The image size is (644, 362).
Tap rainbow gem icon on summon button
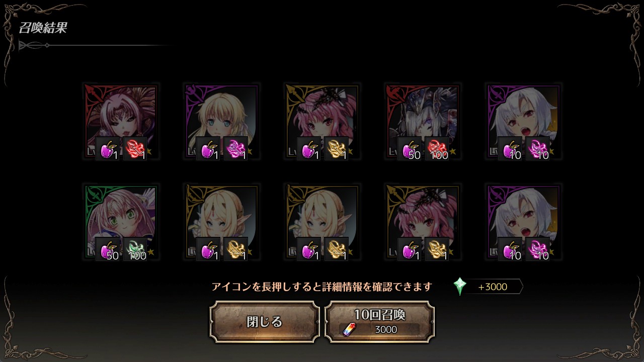[349, 329]
